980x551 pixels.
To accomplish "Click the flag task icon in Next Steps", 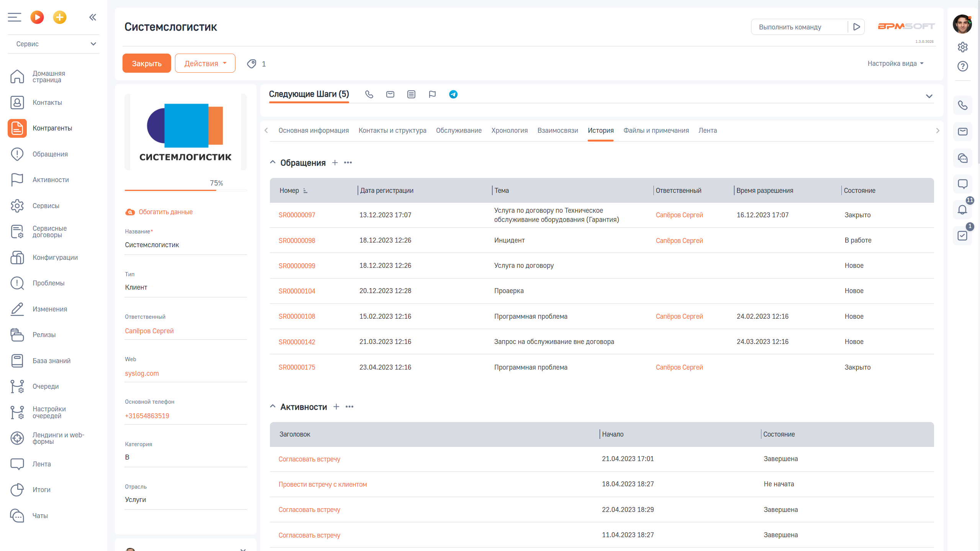I will [x=432, y=95].
